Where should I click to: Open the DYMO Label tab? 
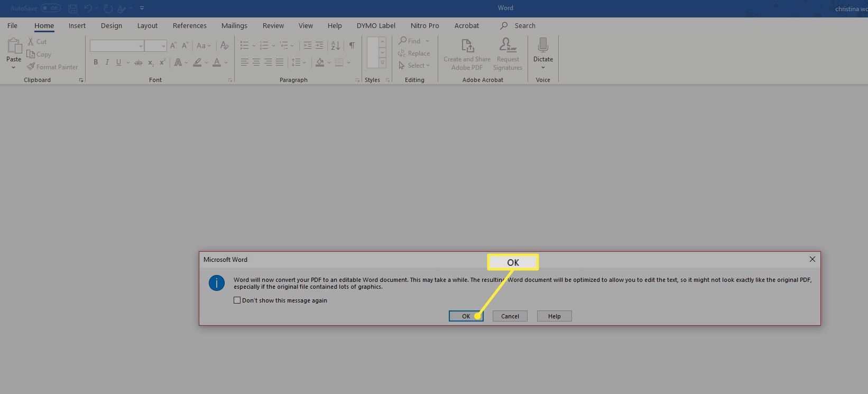[376, 25]
